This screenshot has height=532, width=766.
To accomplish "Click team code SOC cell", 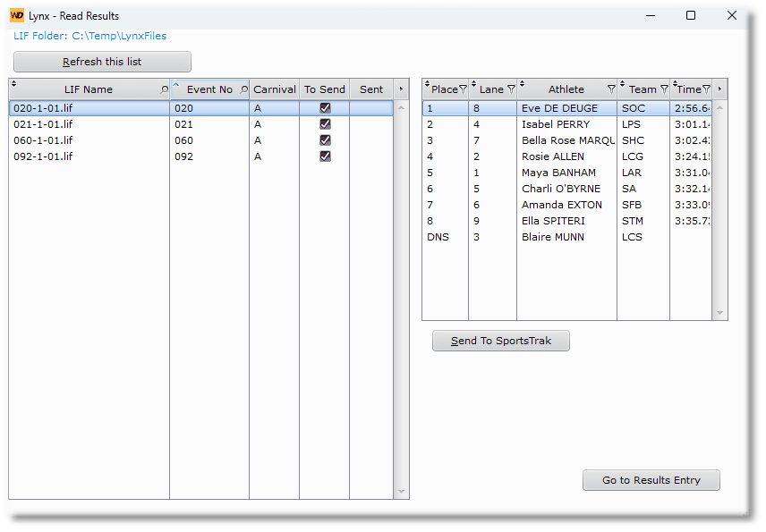I will pyautogui.click(x=643, y=108).
